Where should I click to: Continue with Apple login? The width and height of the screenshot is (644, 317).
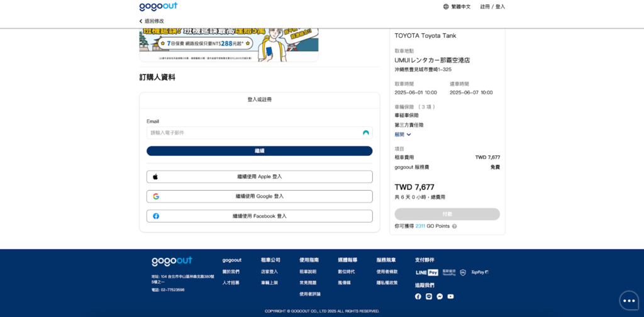click(x=260, y=177)
